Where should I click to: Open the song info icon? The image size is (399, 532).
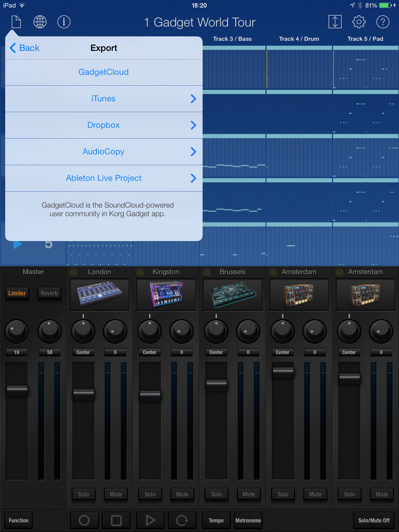64,22
